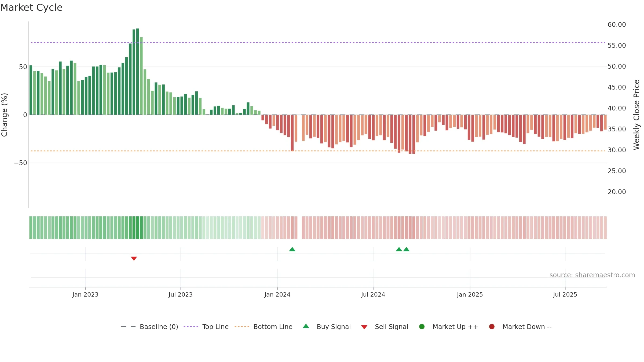
Task: Click the green Buy Signal triangle icon in legend
Action: pyautogui.click(x=306, y=326)
